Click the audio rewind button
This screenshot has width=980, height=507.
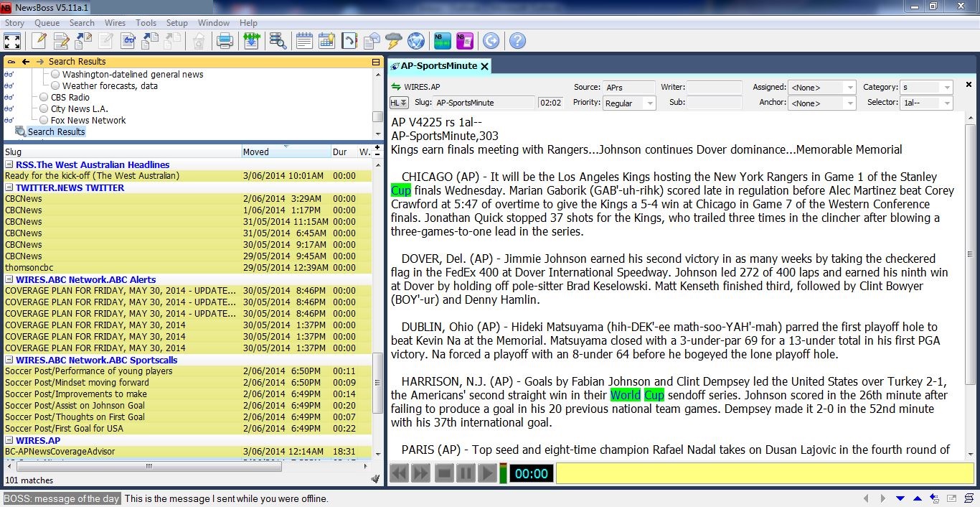[x=399, y=473]
